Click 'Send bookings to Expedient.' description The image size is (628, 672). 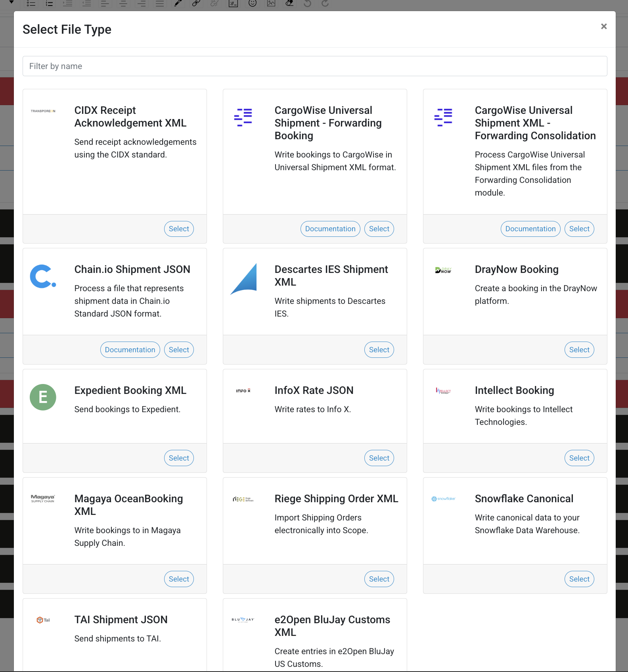pyautogui.click(x=127, y=409)
